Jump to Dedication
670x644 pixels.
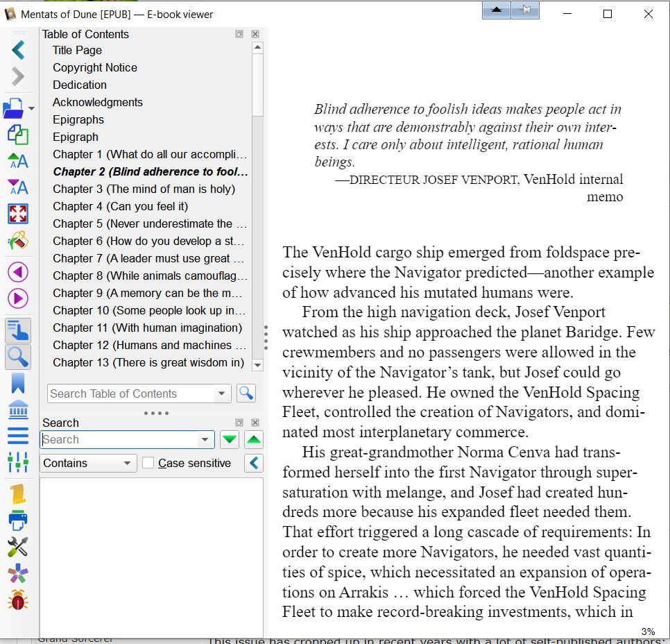[x=80, y=85]
